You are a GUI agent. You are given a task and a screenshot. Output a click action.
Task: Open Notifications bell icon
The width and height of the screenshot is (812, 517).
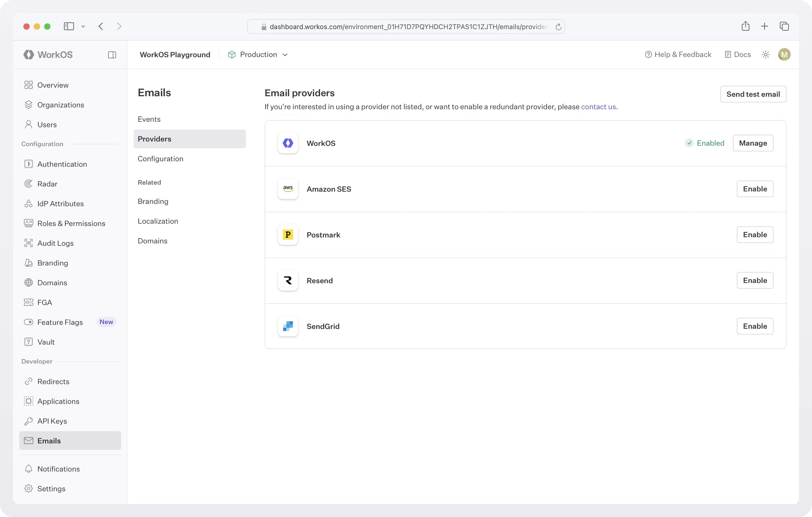pyautogui.click(x=29, y=469)
